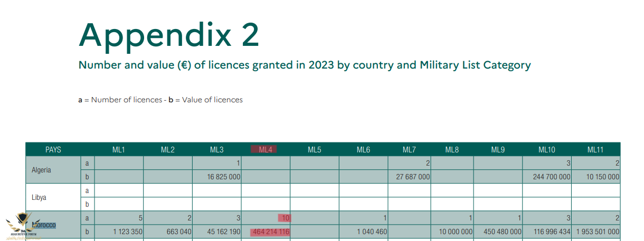
Task: Select the ML9 column header
Action: pos(498,150)
